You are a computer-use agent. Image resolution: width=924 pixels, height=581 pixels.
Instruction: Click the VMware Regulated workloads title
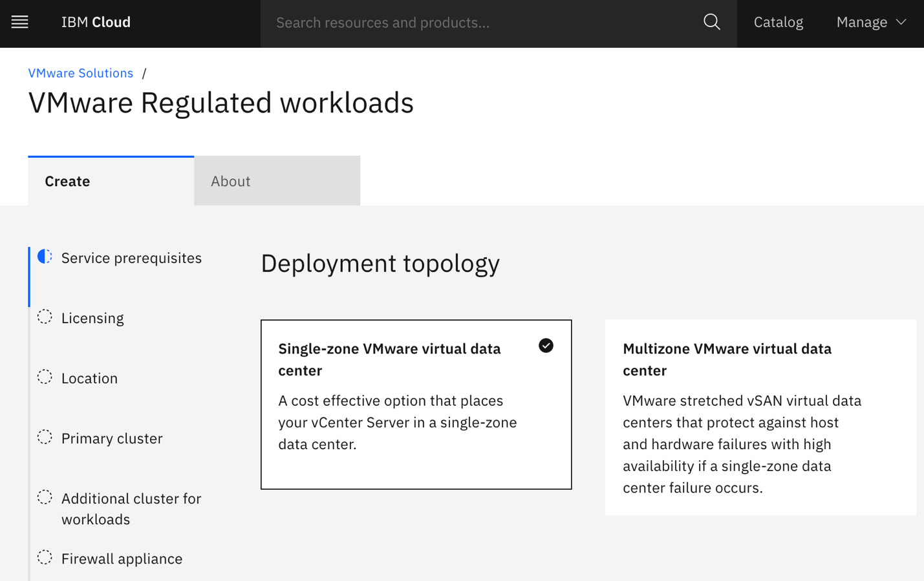221,103
